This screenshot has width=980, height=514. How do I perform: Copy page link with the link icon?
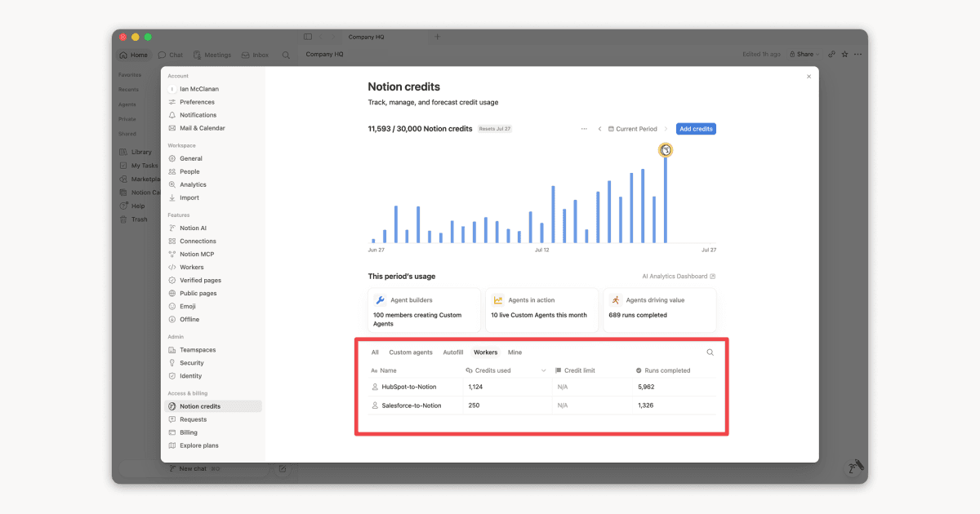point(831,54)
